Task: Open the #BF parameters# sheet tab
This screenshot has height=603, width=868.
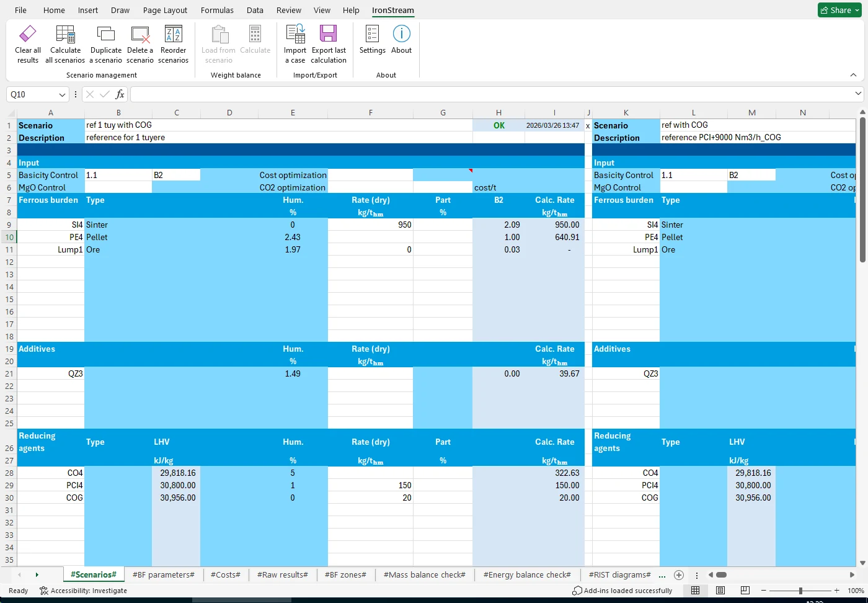Action: coord(163,574)
